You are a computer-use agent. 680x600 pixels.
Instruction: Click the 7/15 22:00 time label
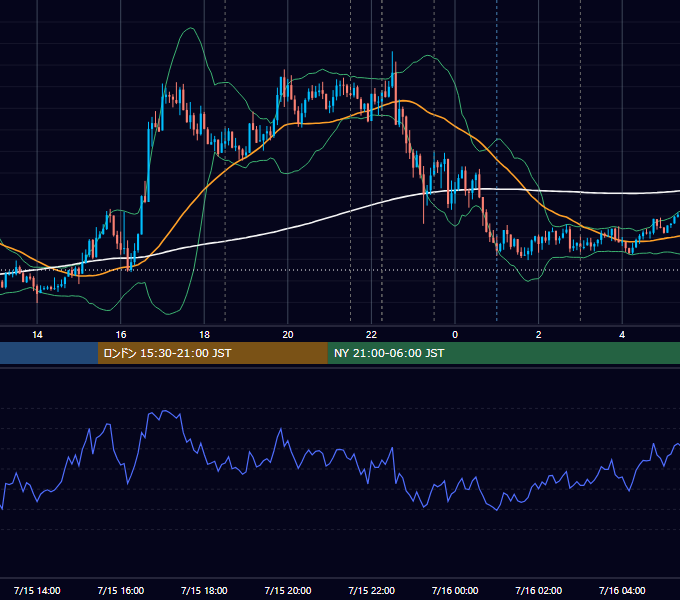(x=371, y=590)
